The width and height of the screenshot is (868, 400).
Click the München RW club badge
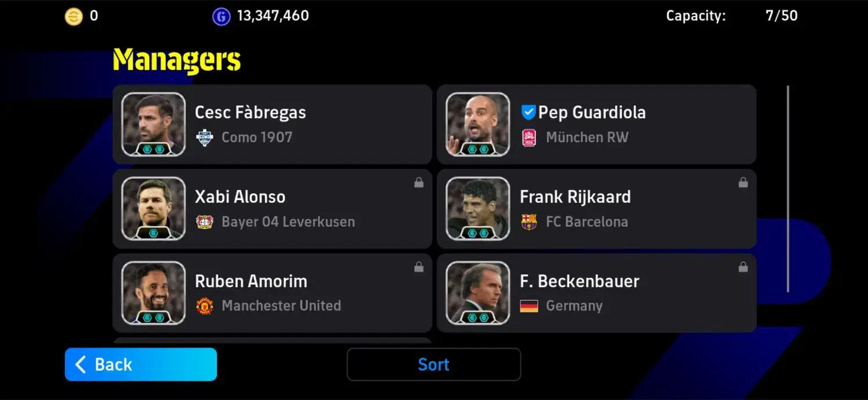point(529,138)
